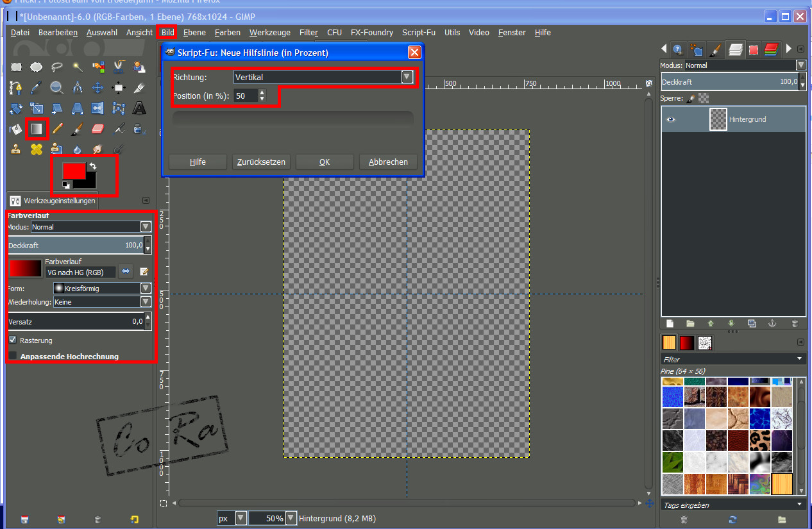Open the Bild menu
This screenshot has height=529, width=812.
click(167, 32)
